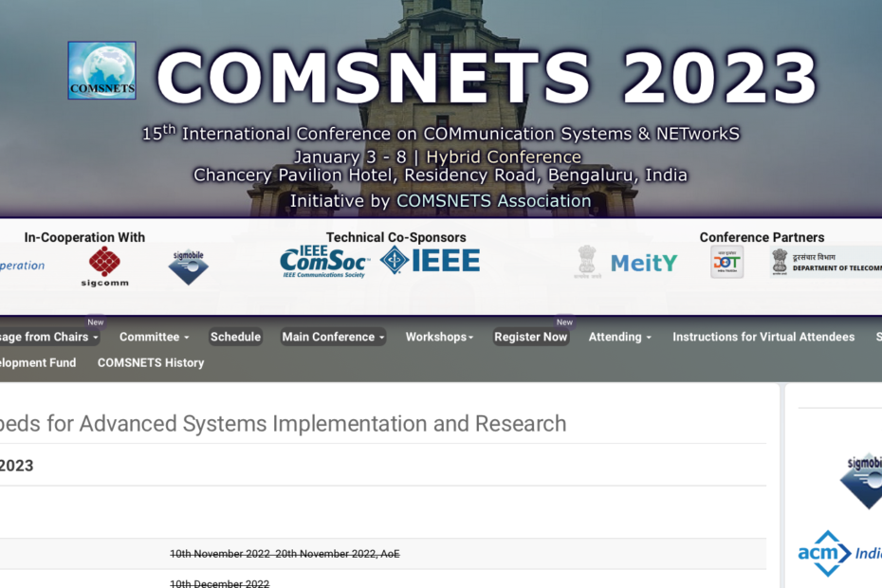882x588 pixels.
Task: Open the Main Conference dropdown
Action: [333, 337]
